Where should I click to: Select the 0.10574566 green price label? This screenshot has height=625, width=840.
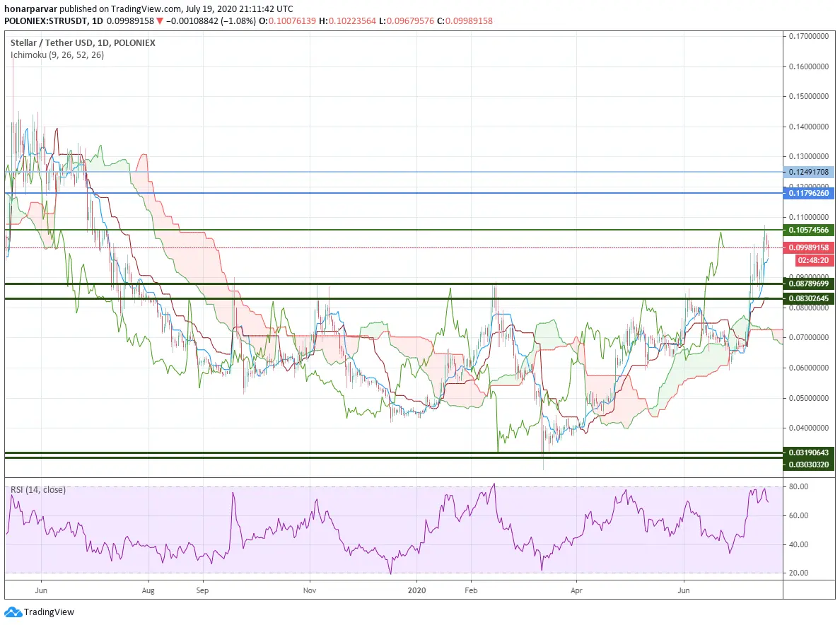pos(808,230)
